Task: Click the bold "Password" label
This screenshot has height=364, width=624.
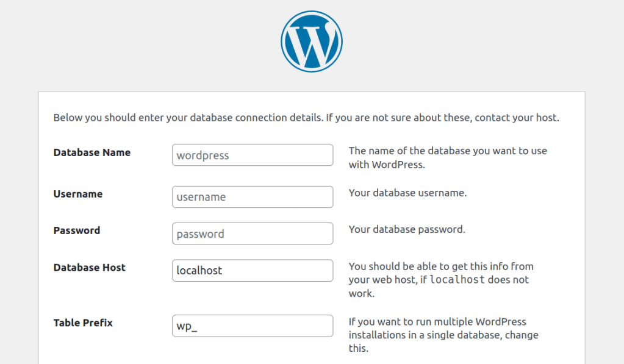Action: click(x=77, y=230)
